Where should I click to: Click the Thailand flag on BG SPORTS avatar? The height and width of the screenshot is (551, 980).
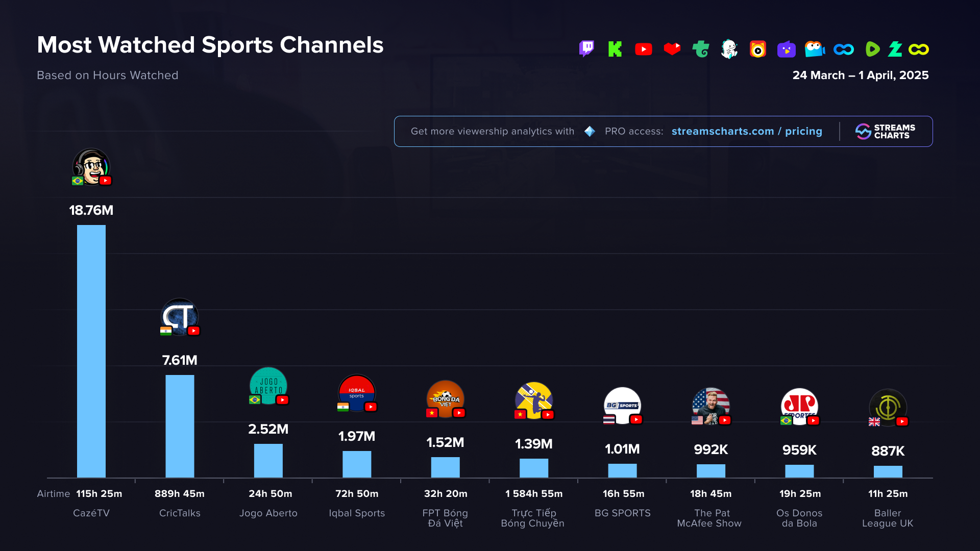(609, 419)
